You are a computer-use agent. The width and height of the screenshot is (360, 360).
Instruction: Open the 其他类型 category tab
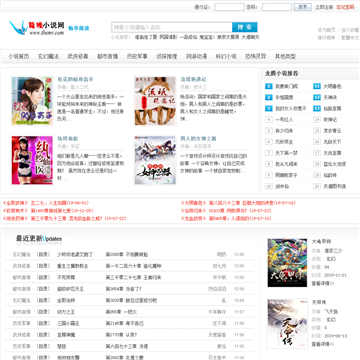(285, 56)
